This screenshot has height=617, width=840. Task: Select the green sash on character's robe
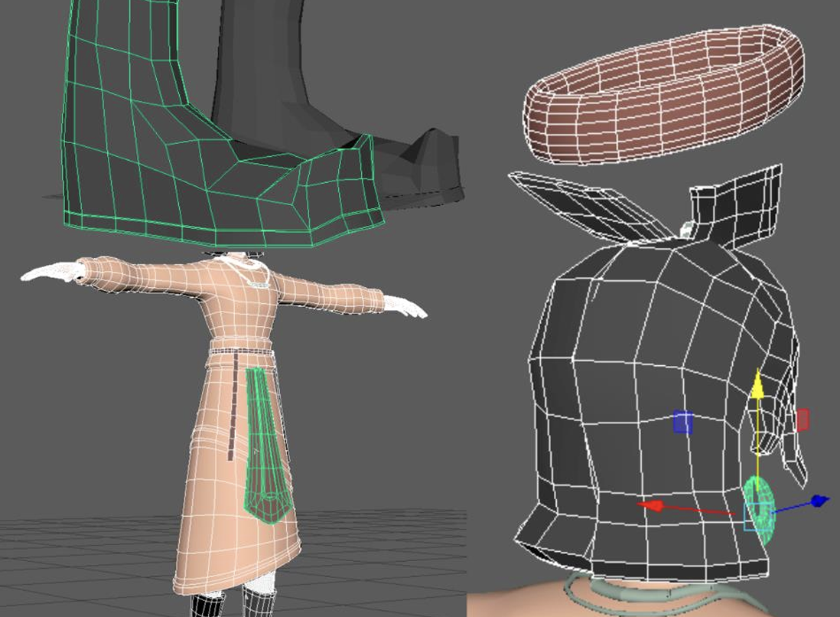coord(267,445)
